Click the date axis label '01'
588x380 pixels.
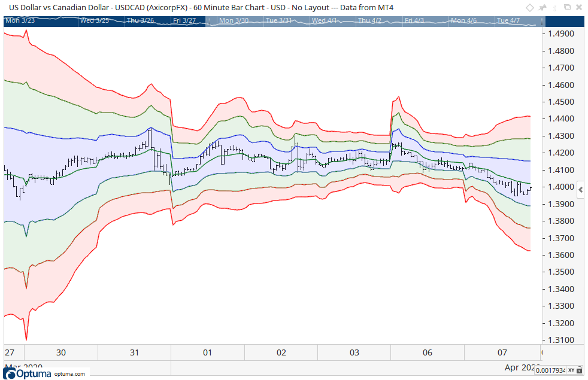[x=207, y=352]
